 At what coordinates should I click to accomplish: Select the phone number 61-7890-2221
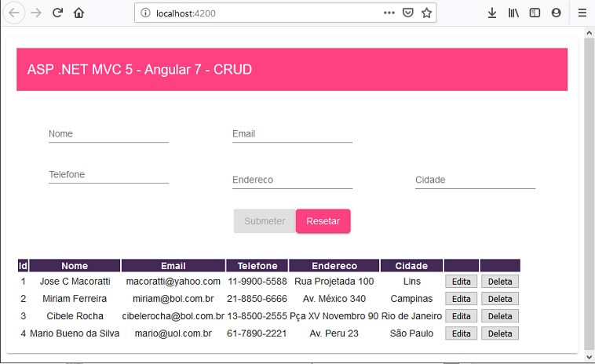[257, 333]
